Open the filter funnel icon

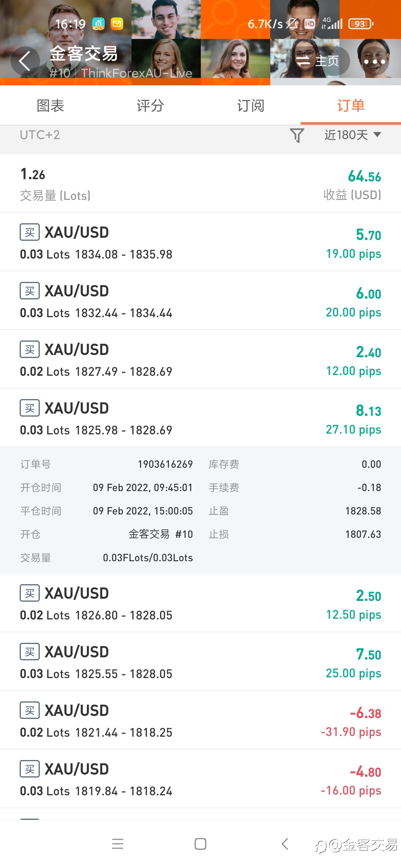click(x=297, y=135)
